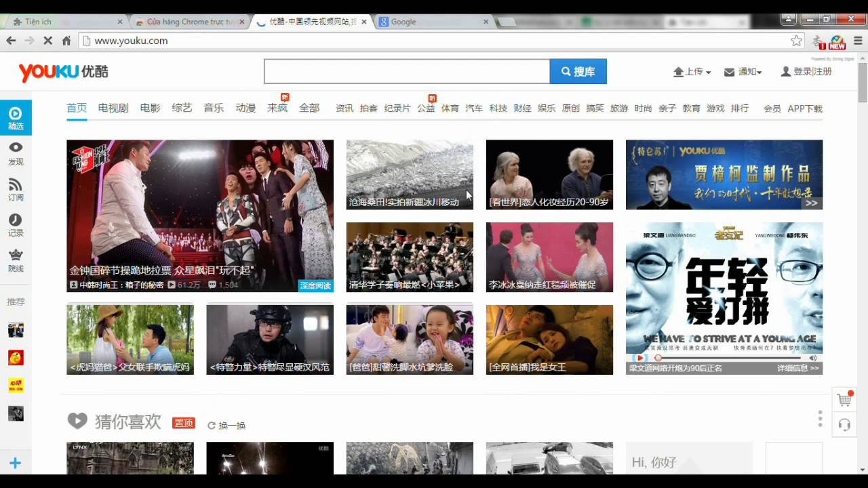
Task: Click the 换一换 refresh link
Action: (227, 426)
